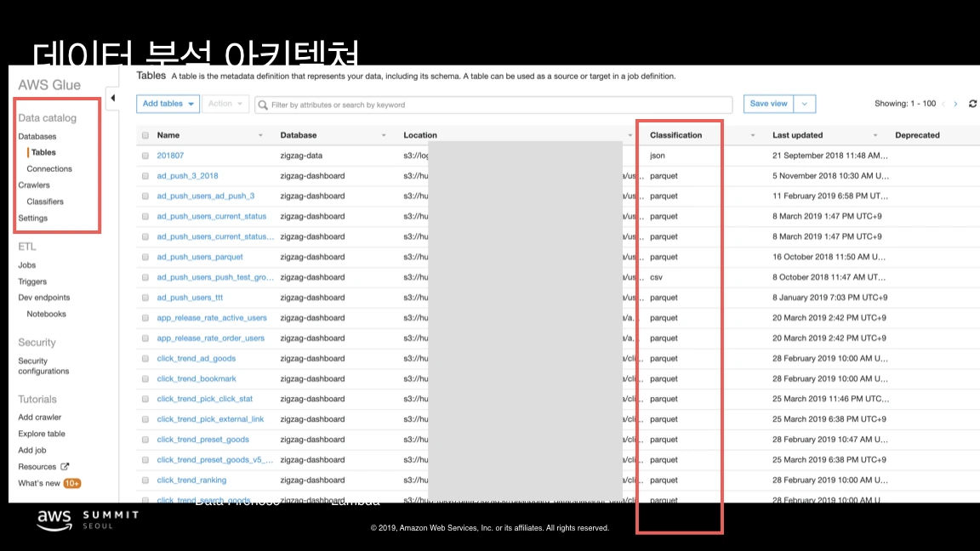This screenshot has height=551, width=980.
Task: Select Tables in the sidebar
Action: pos(43,152)
